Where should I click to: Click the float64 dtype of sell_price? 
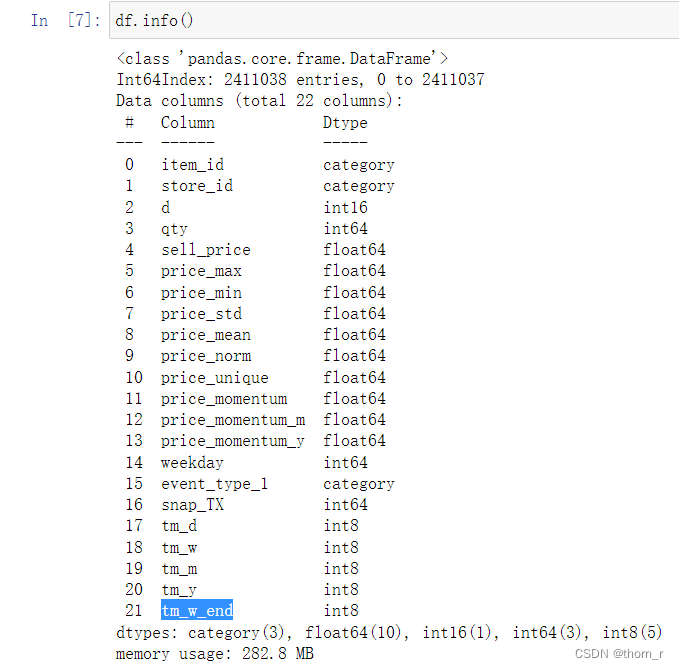[x=354, y=250]
